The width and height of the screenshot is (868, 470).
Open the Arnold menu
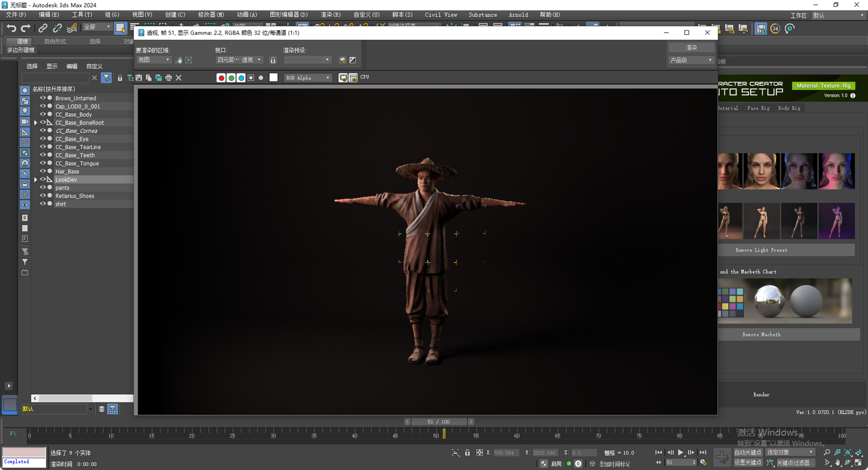[x=518, y=14]
